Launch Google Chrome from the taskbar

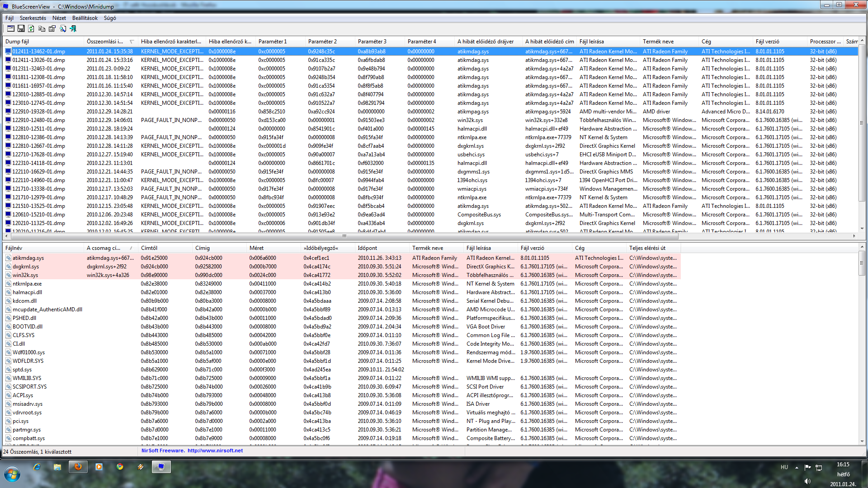[x=120, y=467]
